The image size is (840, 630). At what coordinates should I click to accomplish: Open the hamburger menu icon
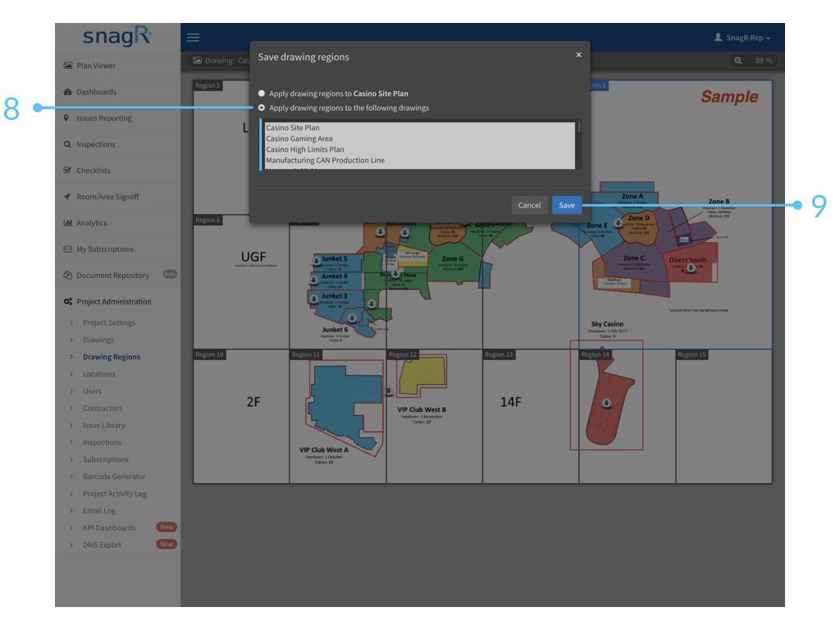click(x=193, y=38)
